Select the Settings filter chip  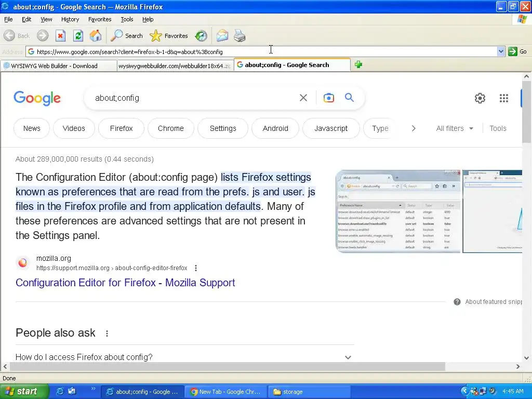(x=223, y=128)
